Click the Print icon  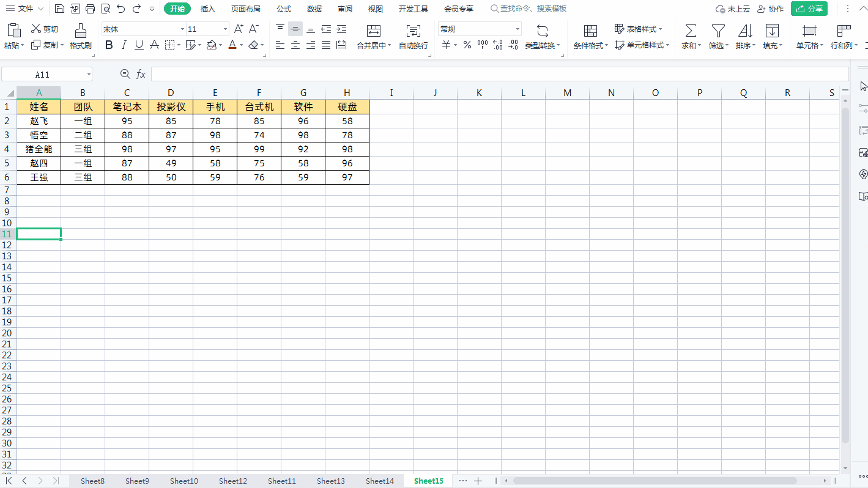coord(91,9)
